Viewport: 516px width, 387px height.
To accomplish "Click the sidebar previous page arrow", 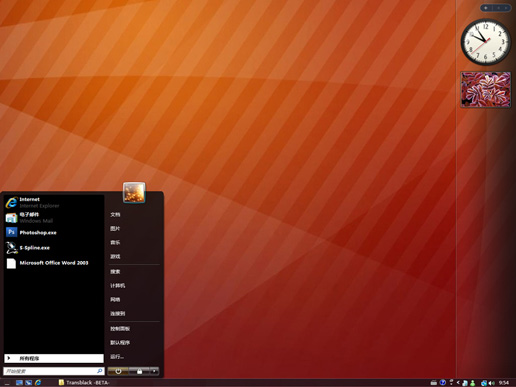I will (x=499, y=8).
